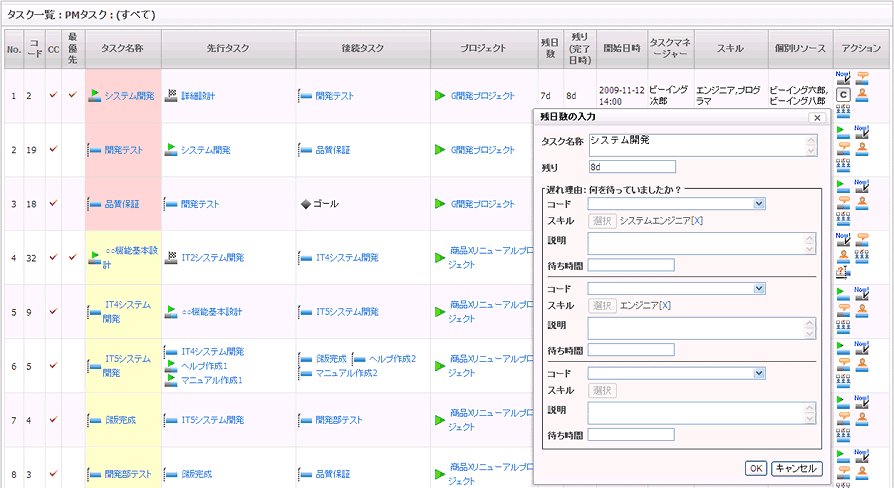894x488 pixels.
Task: Start β版完成 row 7 with green play icon
Action: click(843, 401)
